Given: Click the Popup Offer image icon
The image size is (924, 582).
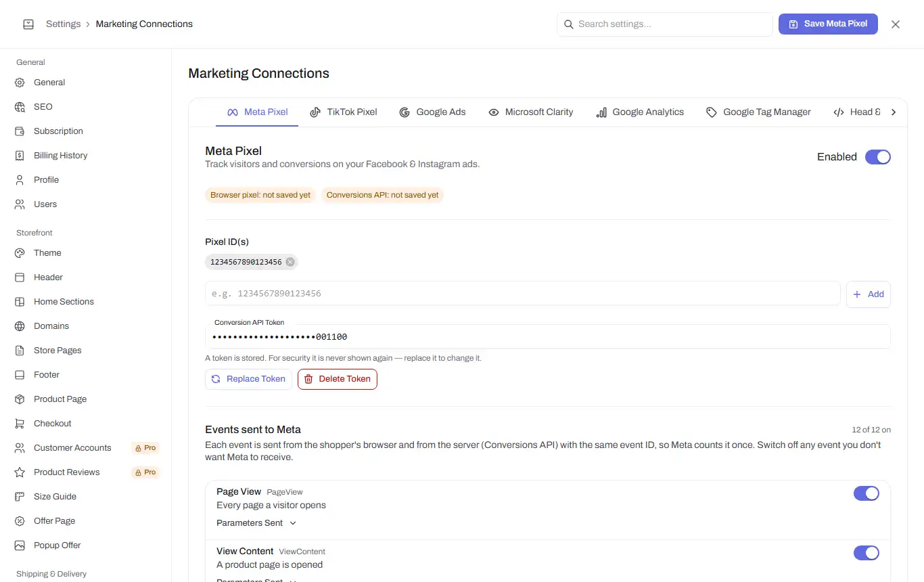Looking at the screenshot, I should click(20, 545).
